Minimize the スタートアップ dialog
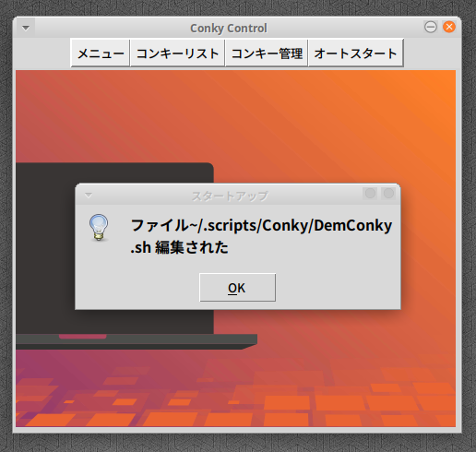Viewport: 476px width, 452px height. (370, 194)
